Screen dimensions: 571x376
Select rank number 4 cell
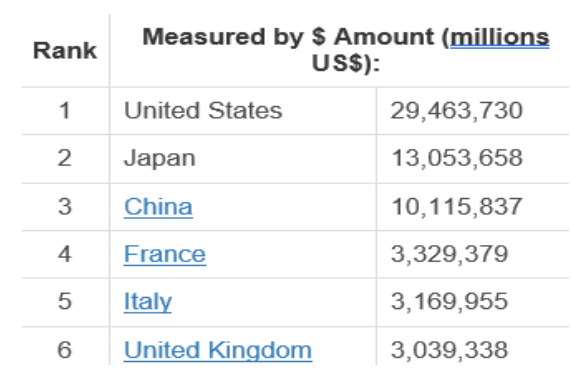tap(65, 254)
